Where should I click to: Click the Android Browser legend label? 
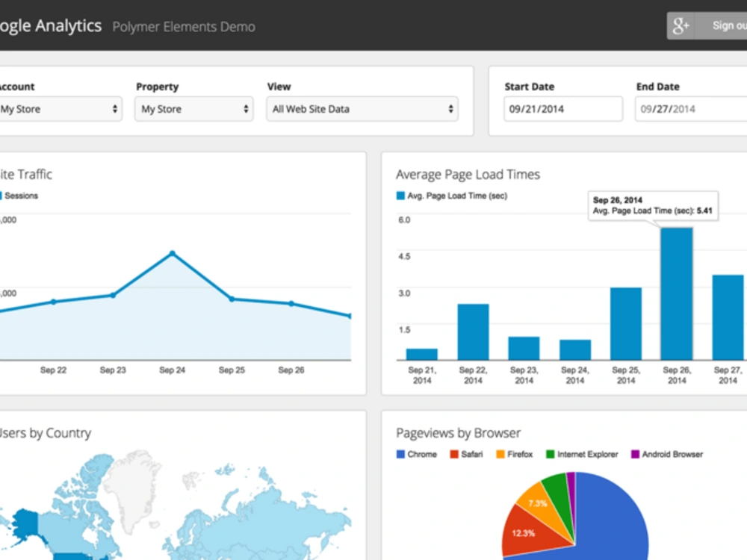tap(672, 454)
